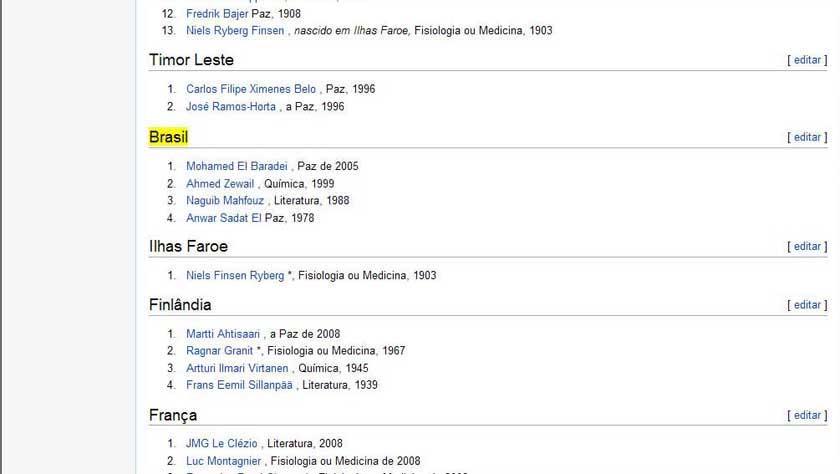The height and width of the screenshot is (474, 840).
Task: Open the Fredrik Bajer link
Action: point(217,13)
